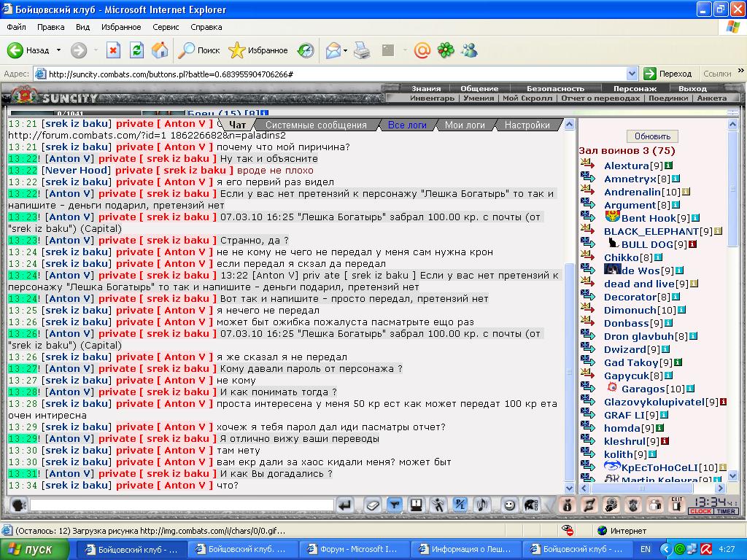Click user name Glazovykolupivatel in list
Image resolution: width=747 pixels, height=560 pixels.
[654, 402]
